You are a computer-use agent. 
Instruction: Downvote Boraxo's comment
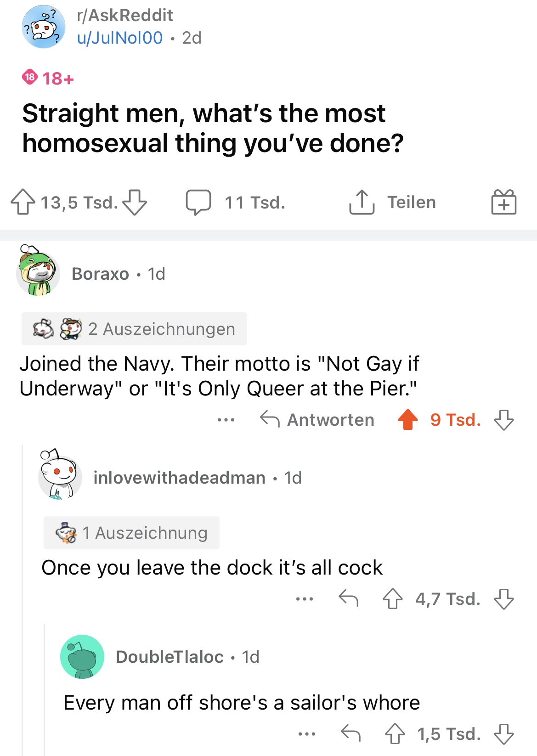[x=504, y=420]
